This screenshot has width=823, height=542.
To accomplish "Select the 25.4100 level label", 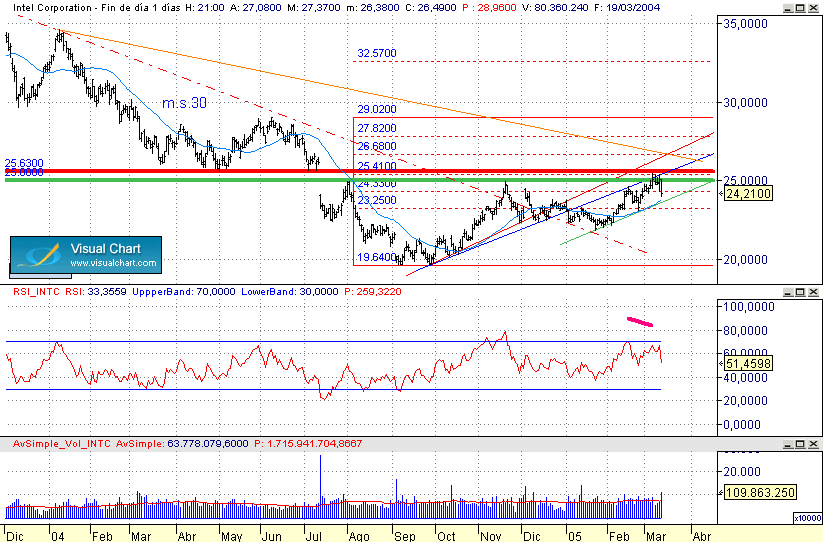I will 377,166.
